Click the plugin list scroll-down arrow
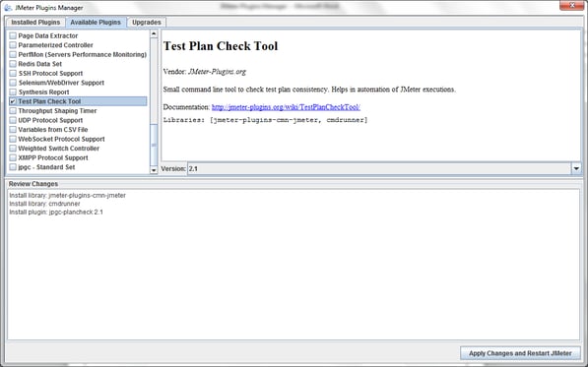This screenshot has width=588, height=367. pyautogui.click(x=154, y=170)
